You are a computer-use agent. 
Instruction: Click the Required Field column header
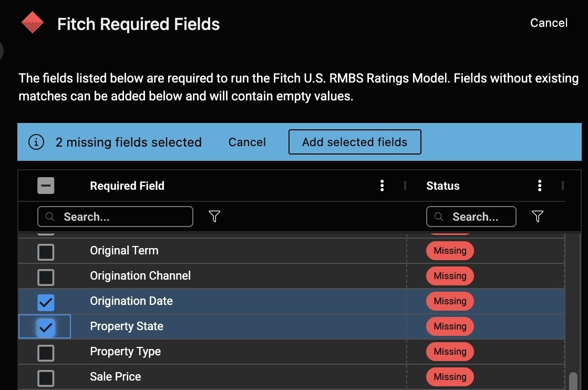pos(127,186)
